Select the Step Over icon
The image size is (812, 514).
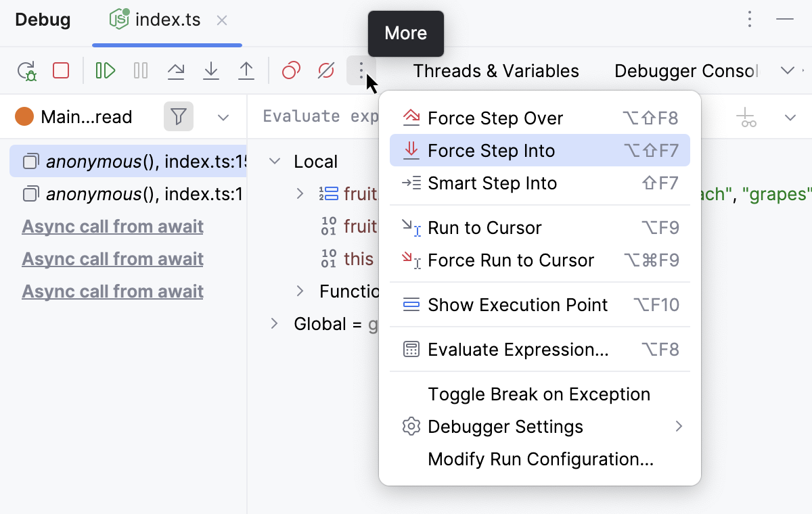(176, 70)
